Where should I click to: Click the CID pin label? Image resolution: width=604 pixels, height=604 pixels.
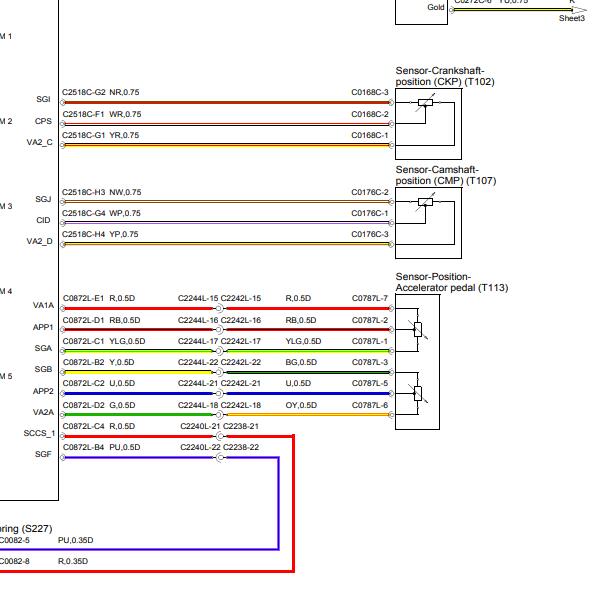pos(43,220)
